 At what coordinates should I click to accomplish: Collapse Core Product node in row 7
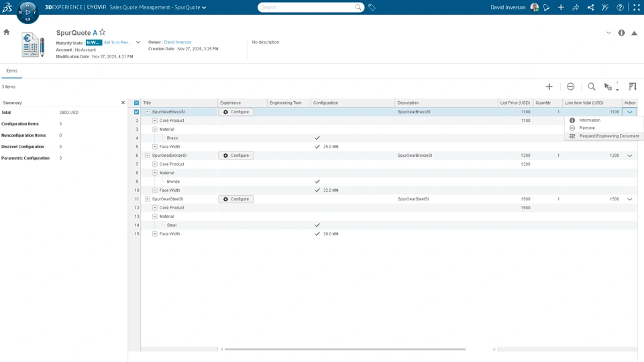tap(155, 164)
